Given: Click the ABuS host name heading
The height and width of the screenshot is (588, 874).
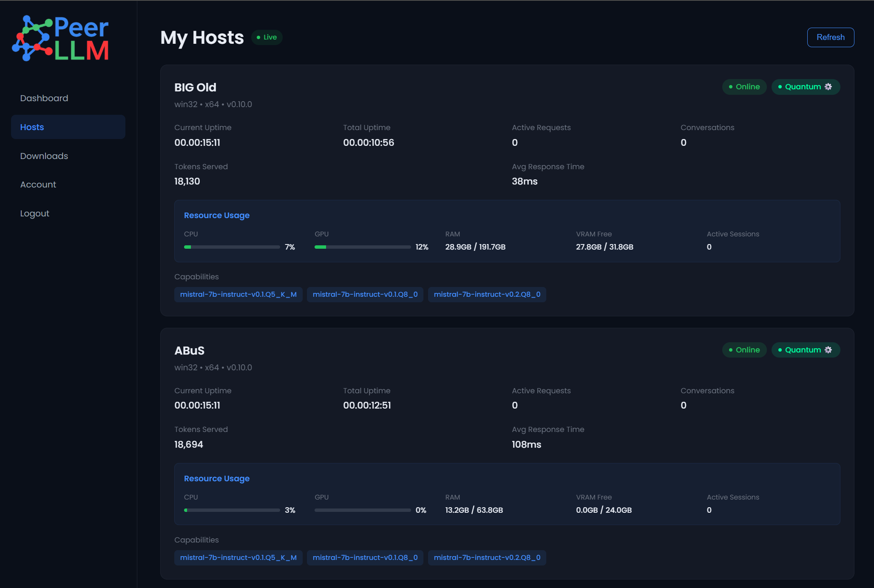Looking at the screenshot, I should tap(190, 351).
